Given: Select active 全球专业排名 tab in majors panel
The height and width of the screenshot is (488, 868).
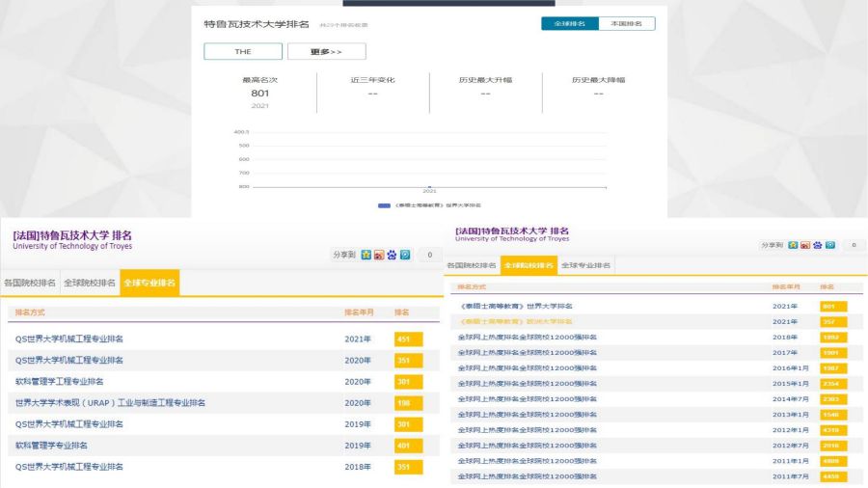Looking at the screenshot, I should point(149,283).
